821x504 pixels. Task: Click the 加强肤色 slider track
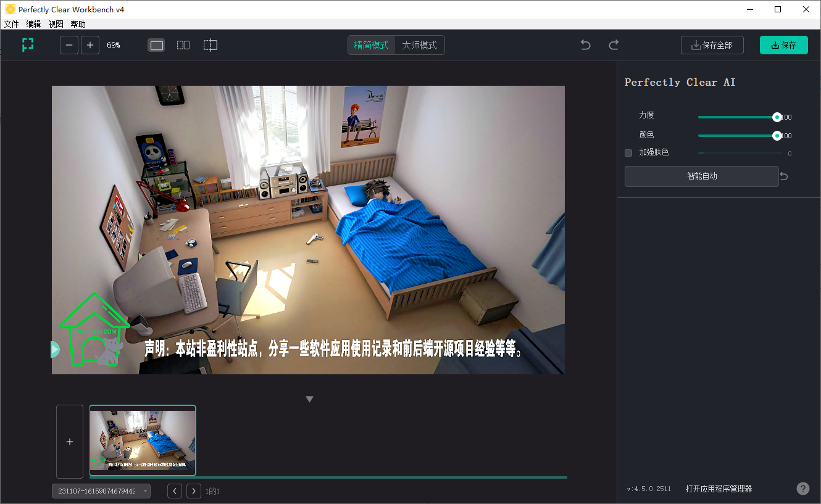click(740, 153)
